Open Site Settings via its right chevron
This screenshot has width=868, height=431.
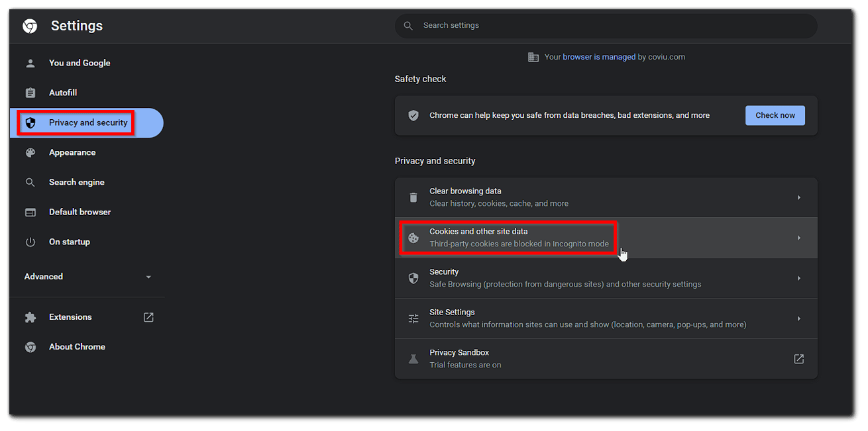[x=798, y=318]
